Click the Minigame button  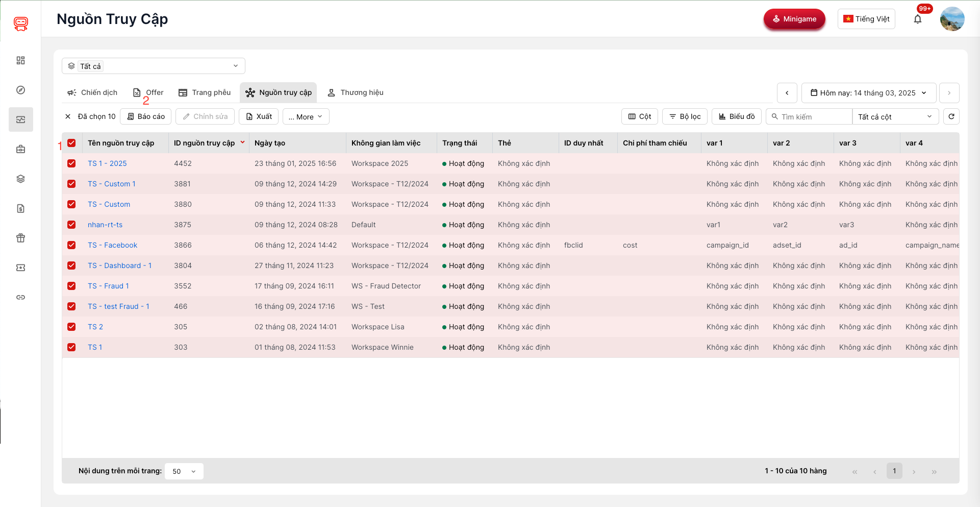(x=794, y=19)
